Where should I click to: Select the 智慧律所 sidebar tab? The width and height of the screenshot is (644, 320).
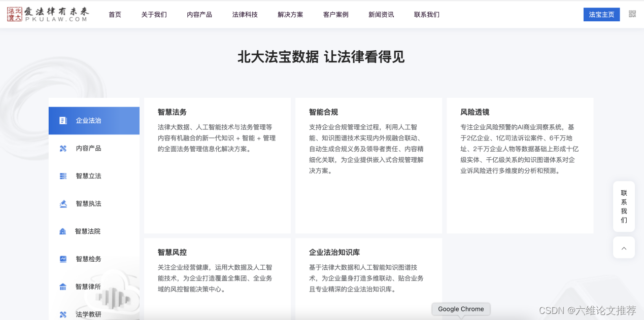[94, 287]
